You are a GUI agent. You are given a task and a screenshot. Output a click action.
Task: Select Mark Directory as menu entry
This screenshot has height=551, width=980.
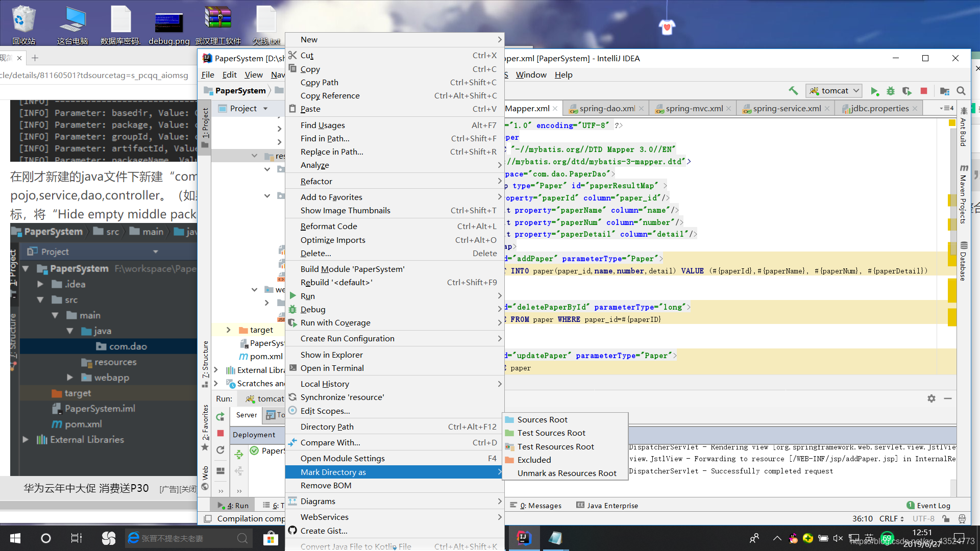[395, 472]
